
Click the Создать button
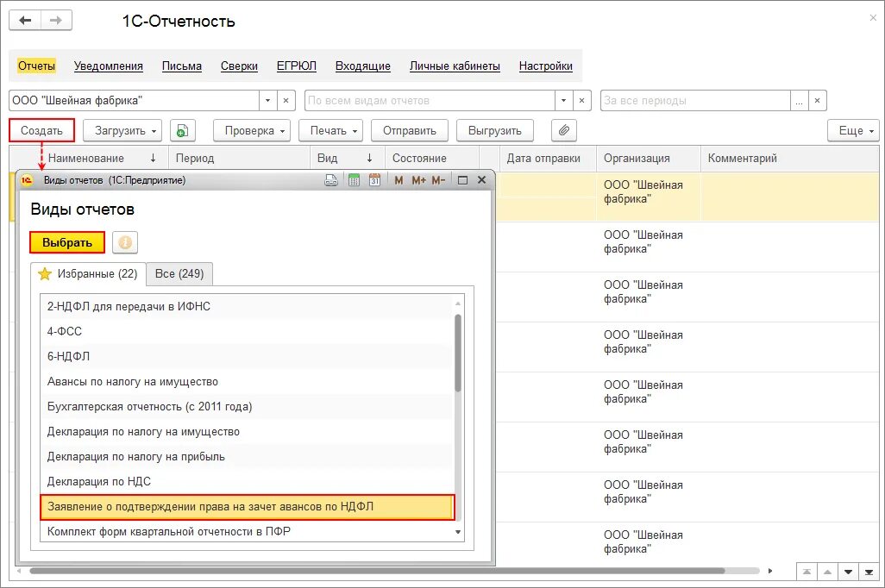point(41,131)
